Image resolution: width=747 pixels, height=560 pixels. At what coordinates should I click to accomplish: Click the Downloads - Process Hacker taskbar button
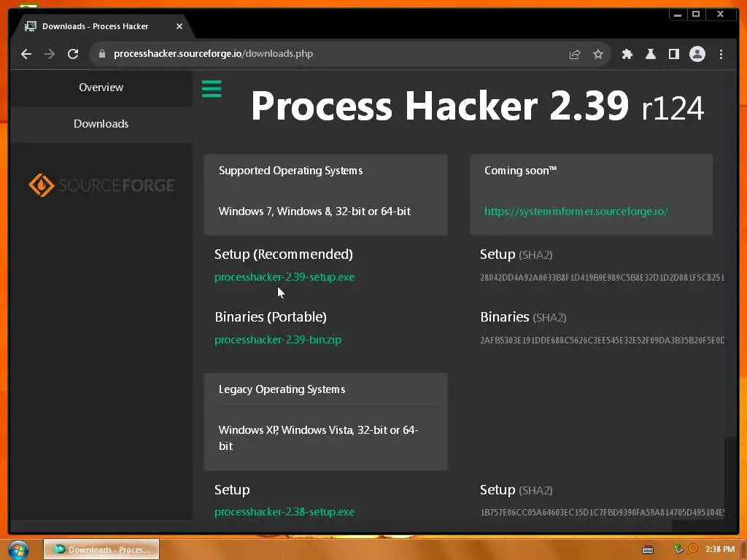coord(101,550)
